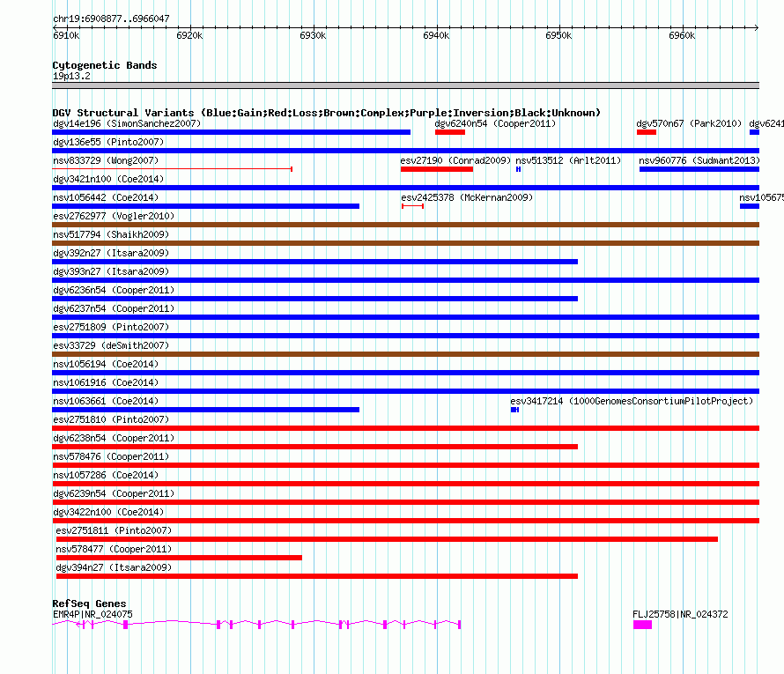The width and height of the screenshot is (784, 674).
Task: Select the Cytogenetic Bands track title
Action: [105, 65]
